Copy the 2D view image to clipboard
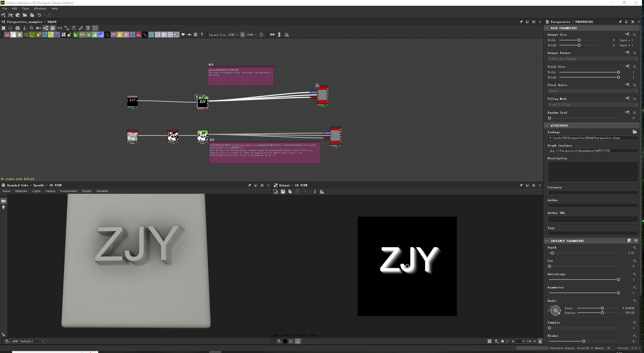The height and width of the screenshot is (353, 644). tap(290, 191)
